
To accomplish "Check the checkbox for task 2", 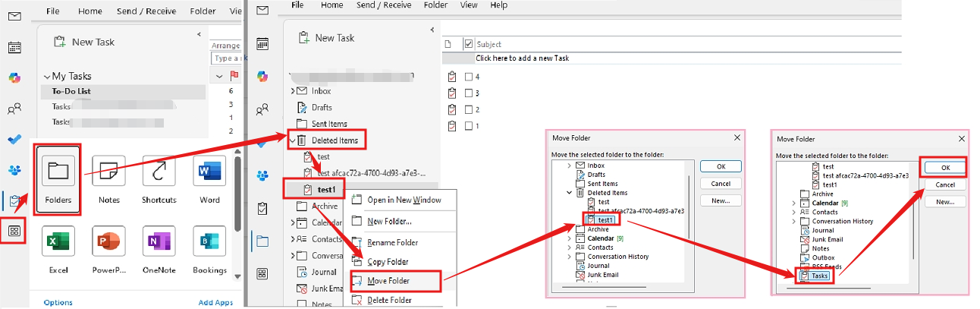I will coord(469,109).
